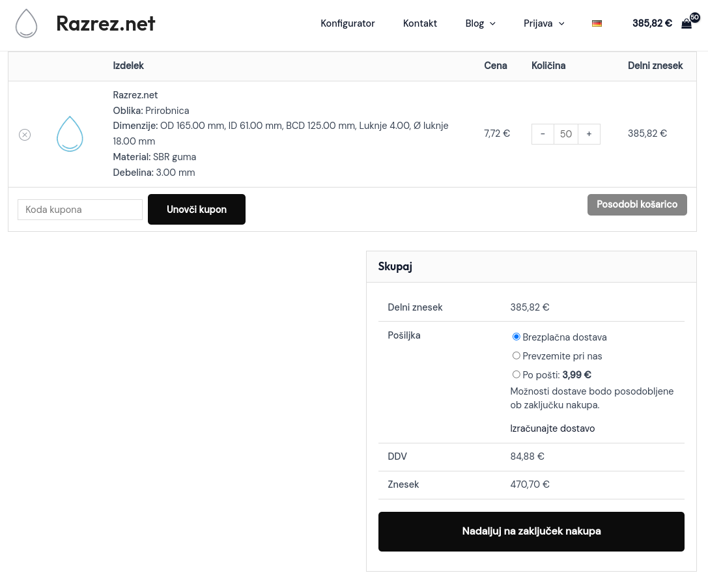The width and height of the screenshot is (708, 588).
Task: Proceed with Nadaljuj na zaključek nakupa button
Action: (531, 531)
